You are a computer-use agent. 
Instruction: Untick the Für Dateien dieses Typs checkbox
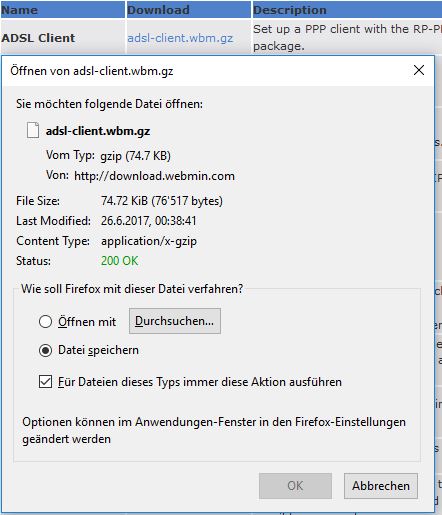pyautogui.click(x=45, y=382)
